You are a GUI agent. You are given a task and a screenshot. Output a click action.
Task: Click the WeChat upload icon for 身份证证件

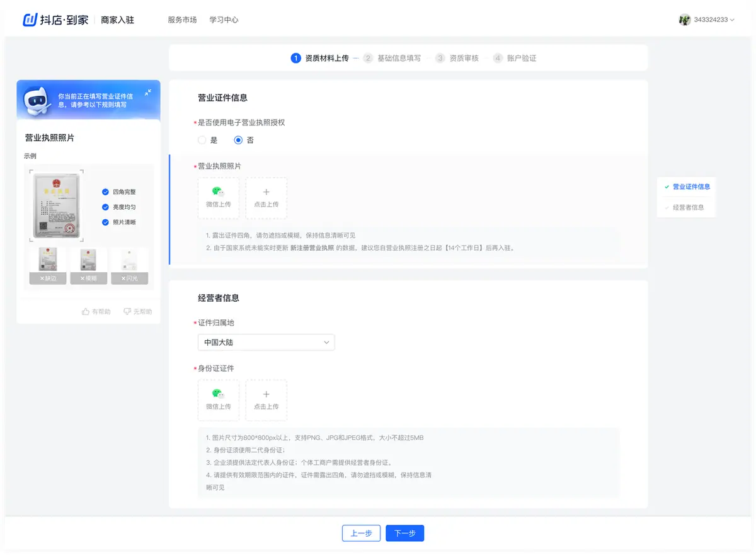click(218, 394)
